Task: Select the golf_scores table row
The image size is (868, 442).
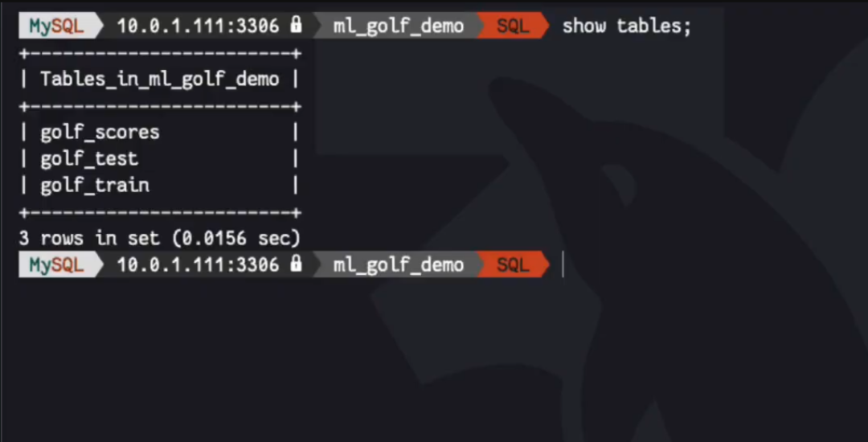Action: pyautogui.click(x=159, y=133)
